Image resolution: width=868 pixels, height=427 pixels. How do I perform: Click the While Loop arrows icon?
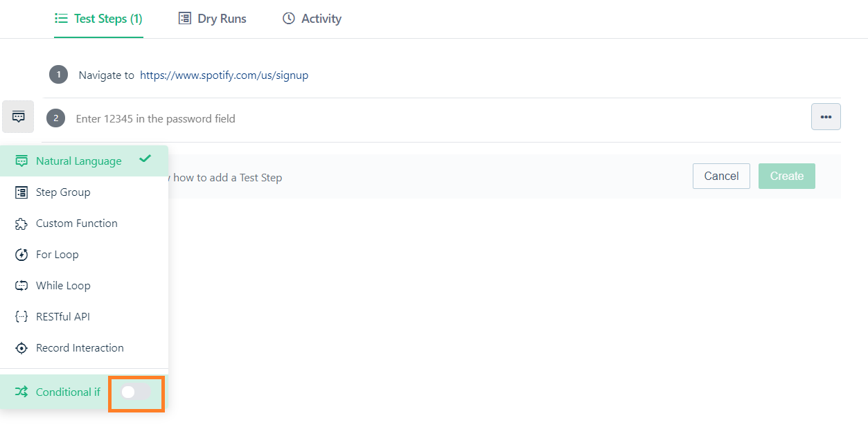pyautogui.click(x=21, y=286)
